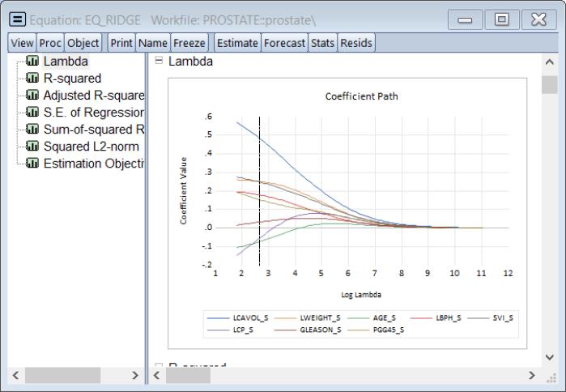Image resolution: width=566 pixels, height=392 pixels.
Task: Click the graph icon beside Squared L2-norm
Action: coord(34,147)
